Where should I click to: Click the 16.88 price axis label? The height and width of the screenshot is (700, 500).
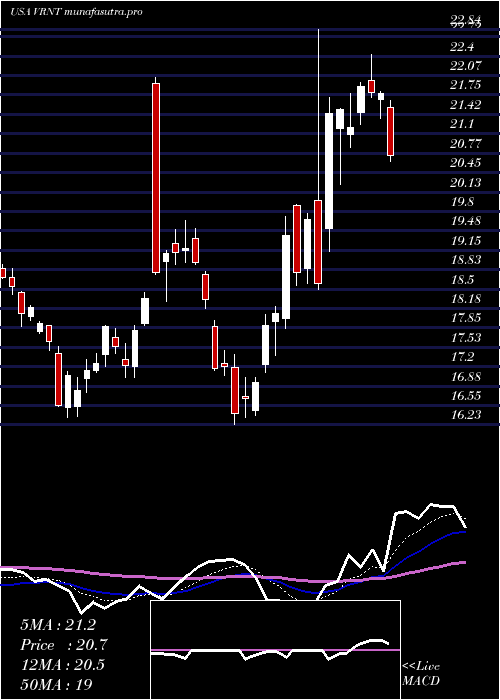pos(466,376)
